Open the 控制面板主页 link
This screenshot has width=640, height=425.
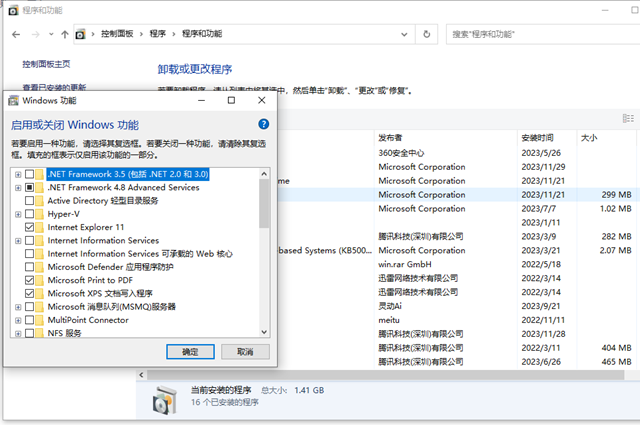click(x=46, y=64)
